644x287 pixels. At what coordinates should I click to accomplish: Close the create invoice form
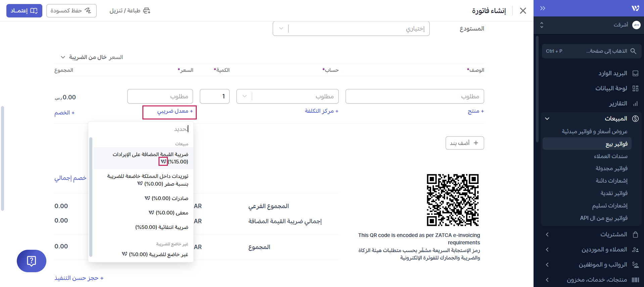[523, 11]
